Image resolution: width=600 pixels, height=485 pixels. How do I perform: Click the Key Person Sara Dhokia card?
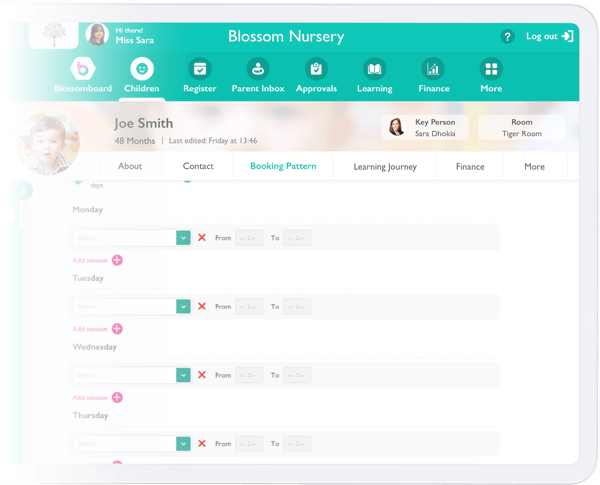click(x=425, y=127)
